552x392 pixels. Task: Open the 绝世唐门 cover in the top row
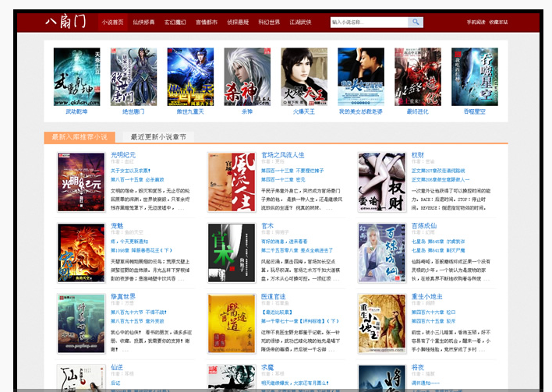tap(133, 76)
